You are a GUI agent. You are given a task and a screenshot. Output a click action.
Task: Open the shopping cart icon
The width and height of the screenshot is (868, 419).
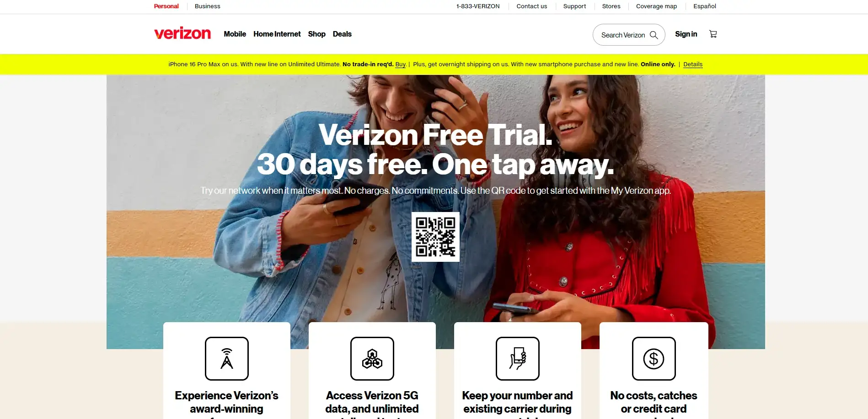click(713, 34)
